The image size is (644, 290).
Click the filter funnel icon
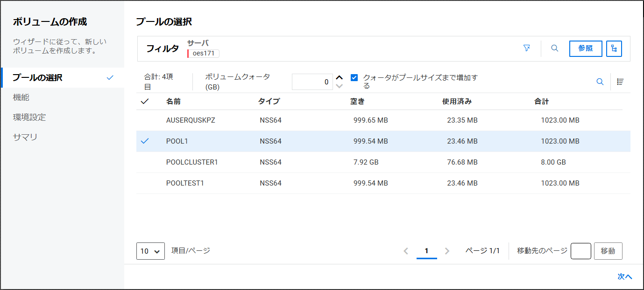(x=527, y=48)
